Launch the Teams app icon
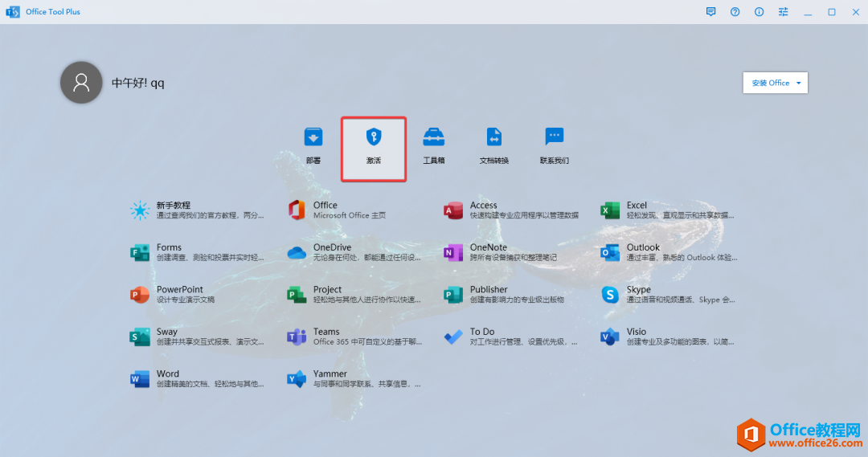The height and width of the screenshot is (457, 868). (297, 337)
